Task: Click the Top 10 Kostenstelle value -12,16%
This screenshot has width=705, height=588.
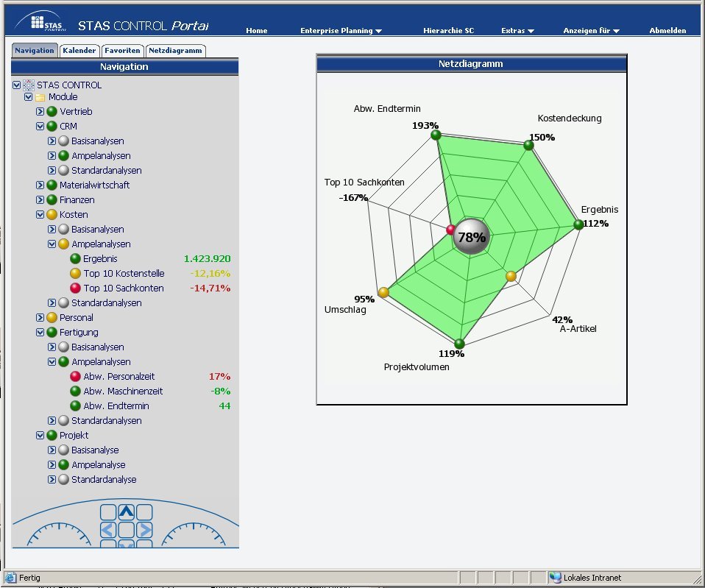Action: click(210, 273)
